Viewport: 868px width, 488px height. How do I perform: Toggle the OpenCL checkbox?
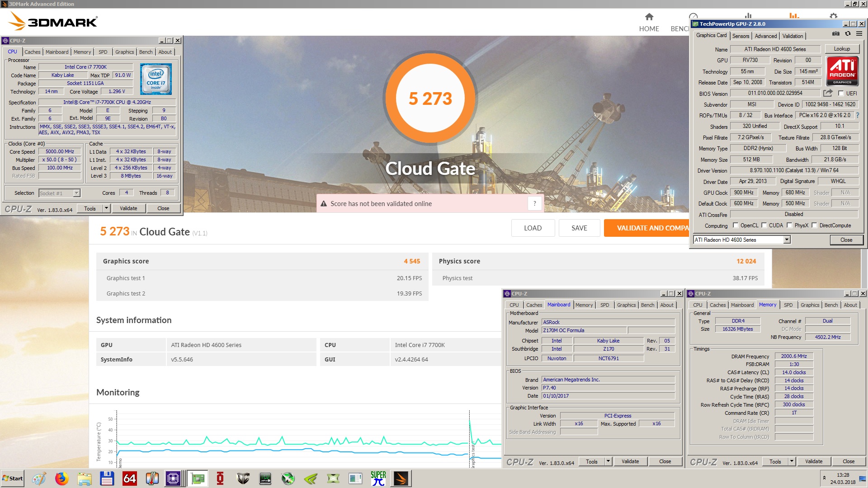coord(736,225)
